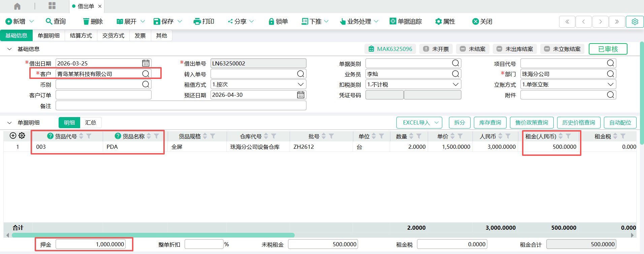
Task: Expand the 租借方式 dropdown
Action: 300,84
